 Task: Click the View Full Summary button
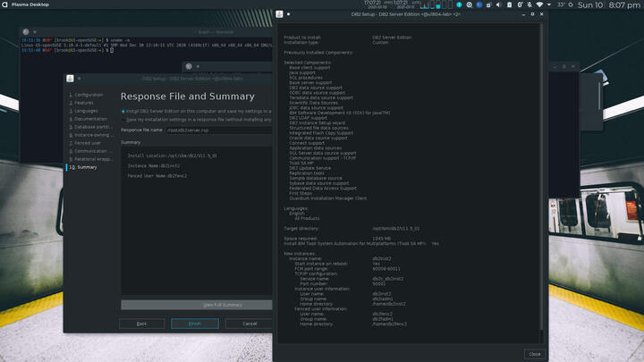click(x=196, y=305)
